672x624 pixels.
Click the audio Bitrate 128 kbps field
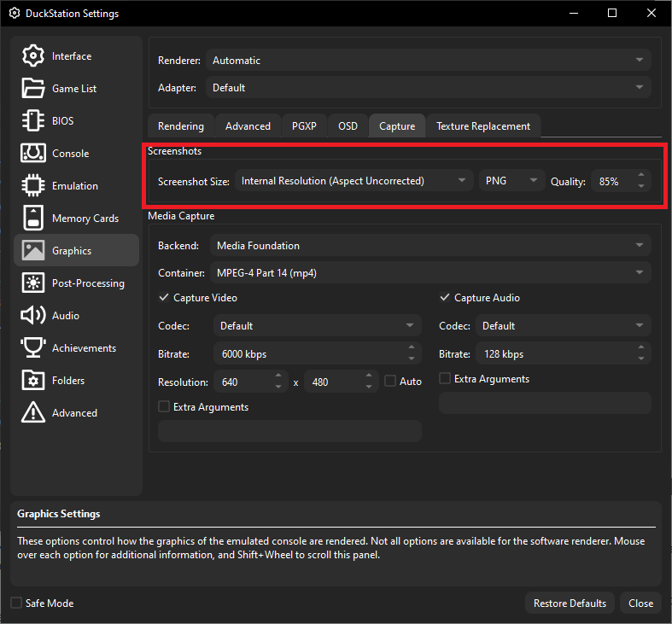[564, 353]
